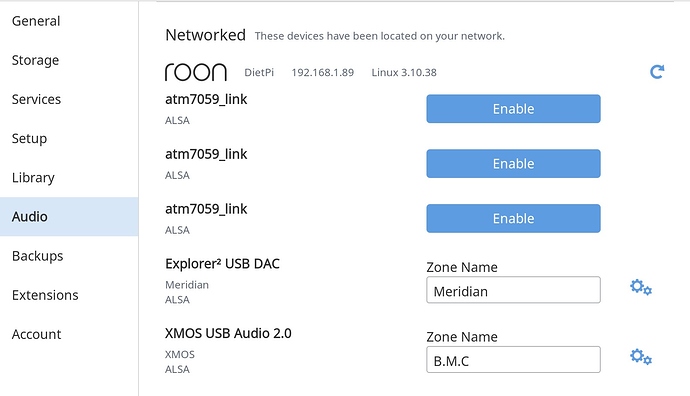Open the General settings section
This screenshot has width=690, height=396.
point(36,21)
